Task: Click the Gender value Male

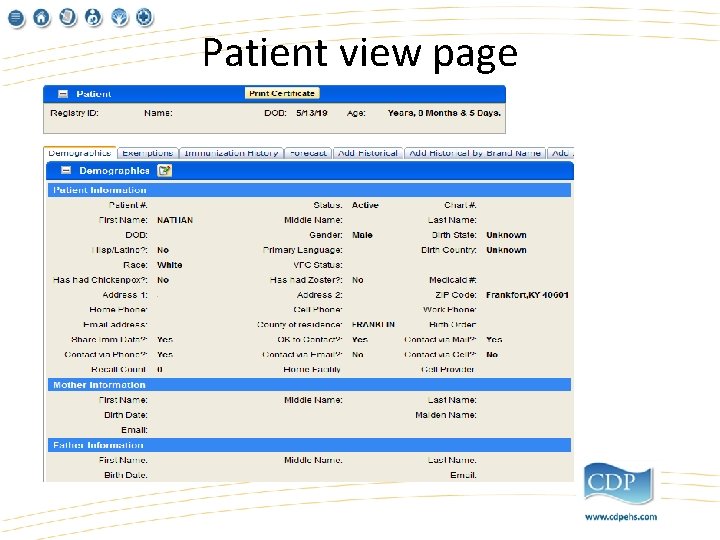Action: pyautogui.click(x=362, y=235)
